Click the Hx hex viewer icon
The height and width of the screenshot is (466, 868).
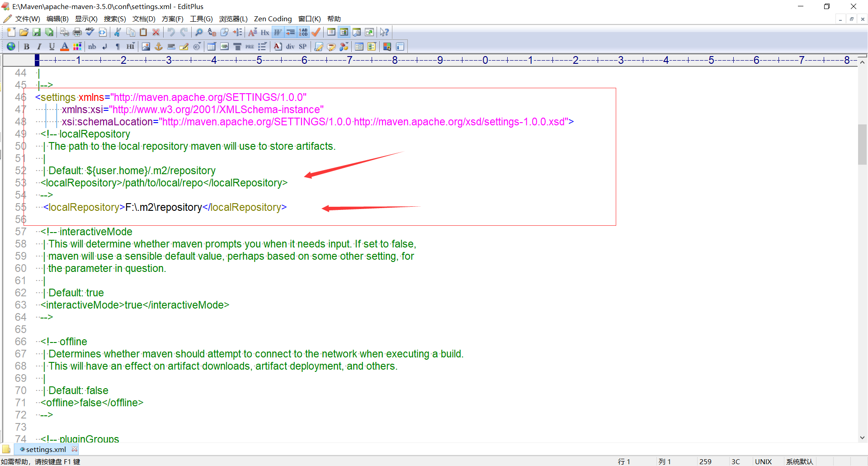click(x=265, y=32)
